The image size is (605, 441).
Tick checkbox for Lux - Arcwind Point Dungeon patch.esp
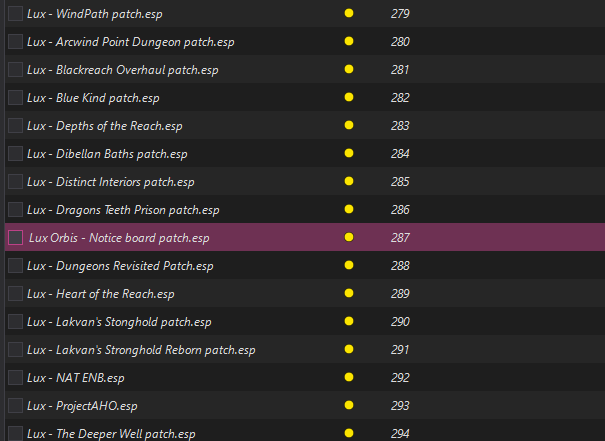pos(15,41)
